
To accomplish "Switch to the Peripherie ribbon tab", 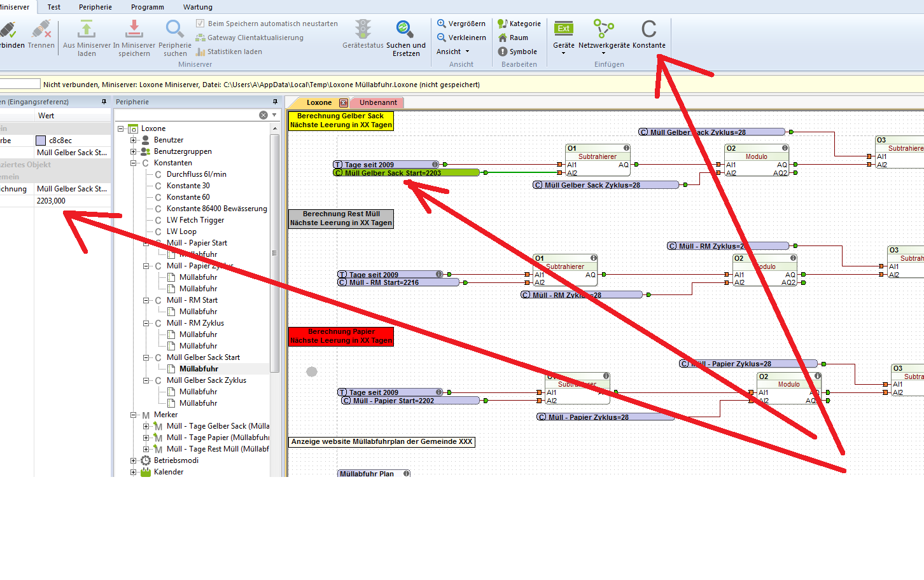I will [95, 7].
